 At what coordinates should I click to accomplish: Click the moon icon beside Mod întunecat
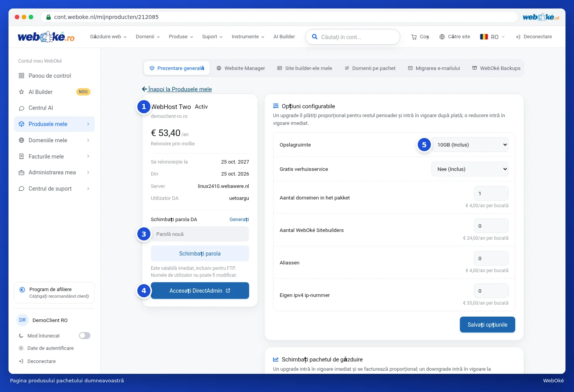(21, 336)
